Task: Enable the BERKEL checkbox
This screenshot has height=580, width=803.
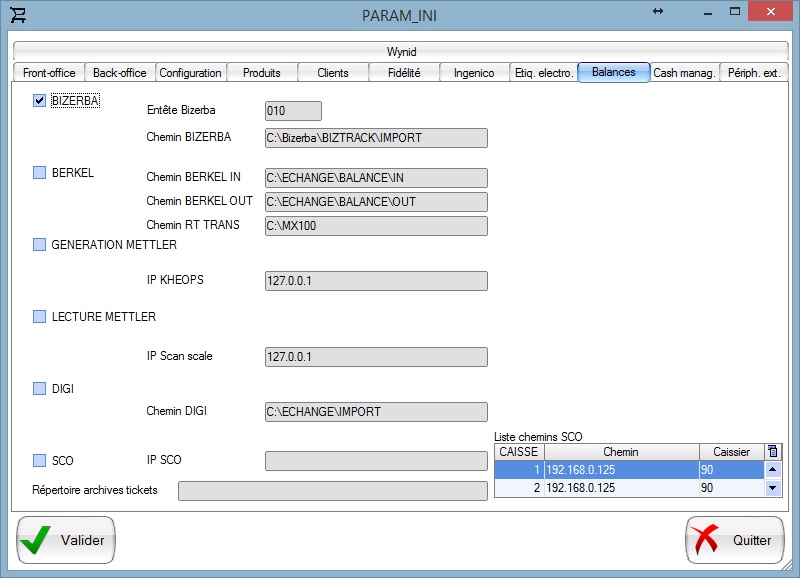Action: (40, 173)
